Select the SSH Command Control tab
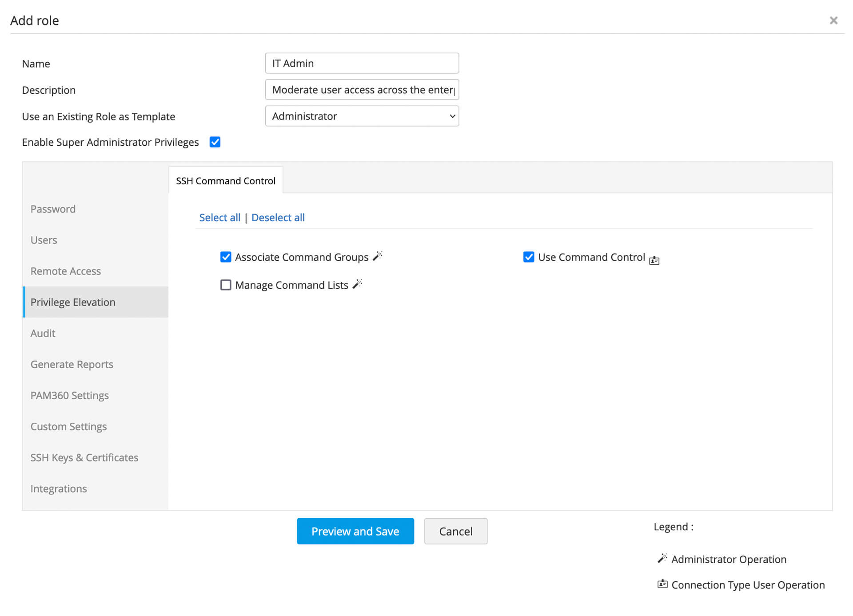Image resolution: width=853 pixels, height=616 pixels. click(226, 181)
